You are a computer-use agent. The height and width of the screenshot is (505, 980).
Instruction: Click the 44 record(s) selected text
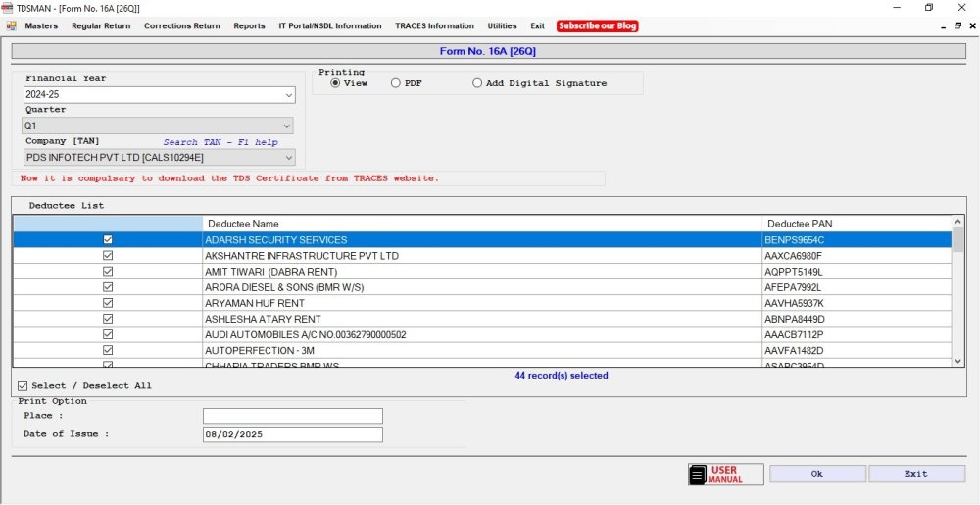(562, 376)
